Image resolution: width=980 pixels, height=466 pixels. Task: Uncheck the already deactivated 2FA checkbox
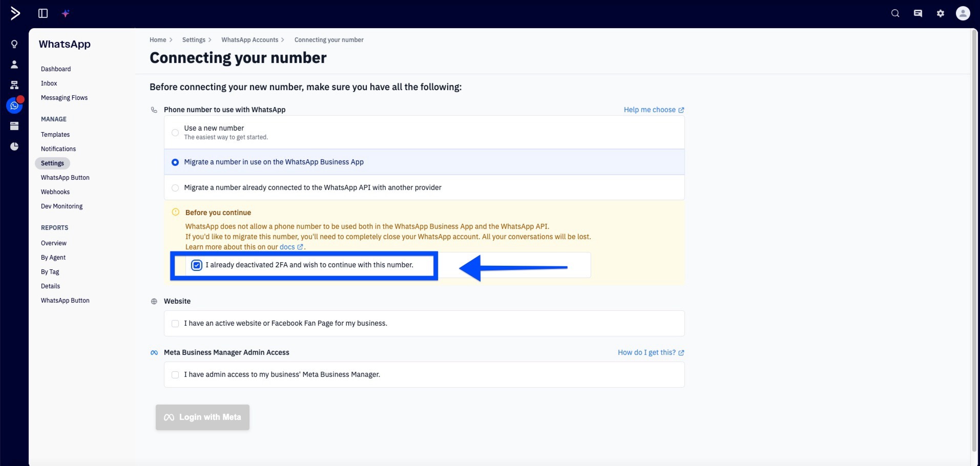(197, 265)
